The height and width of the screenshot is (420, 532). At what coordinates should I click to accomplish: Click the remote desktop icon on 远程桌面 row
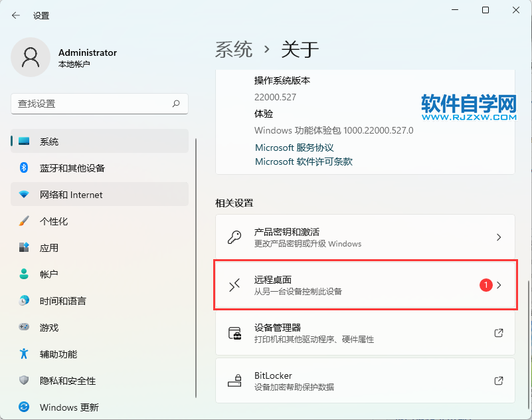pyautogui.click(x=234, y=285)
